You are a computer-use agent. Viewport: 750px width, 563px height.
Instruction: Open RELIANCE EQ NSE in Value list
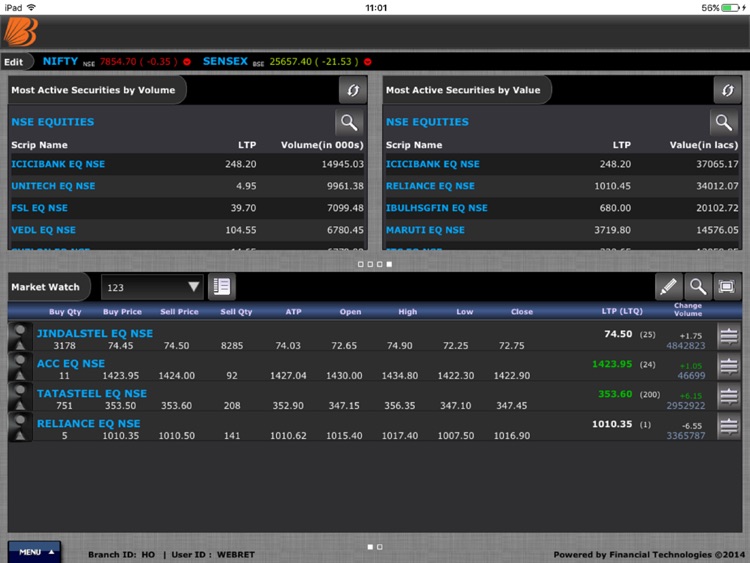[x=430, y=186]
